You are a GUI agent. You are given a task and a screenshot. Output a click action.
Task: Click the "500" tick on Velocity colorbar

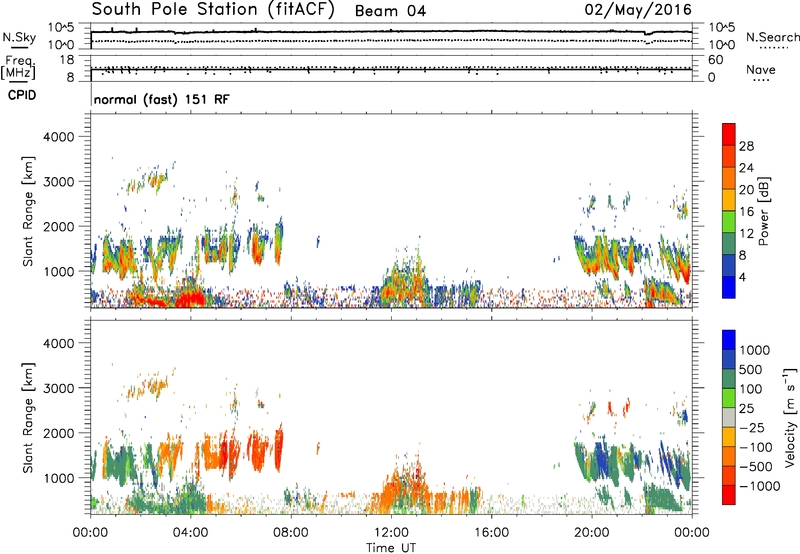(x=751, y=369)
